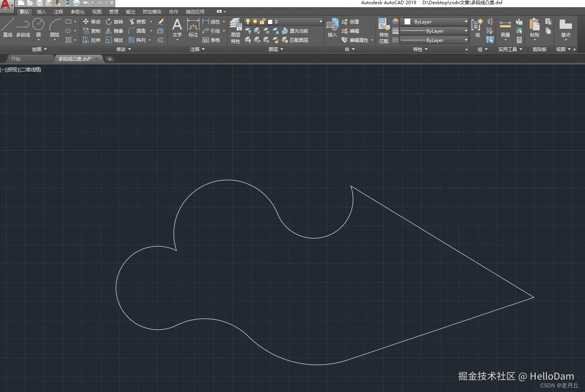Screen dimensions: 585x392
Task: Switch to the 注释 ribbon tab
Action: [x=58, y=12]
